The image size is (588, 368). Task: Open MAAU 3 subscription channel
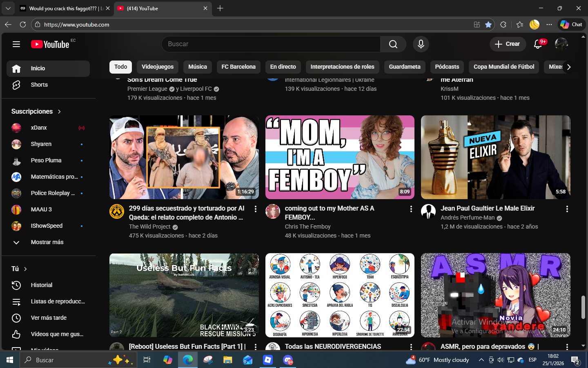[48, 209]
